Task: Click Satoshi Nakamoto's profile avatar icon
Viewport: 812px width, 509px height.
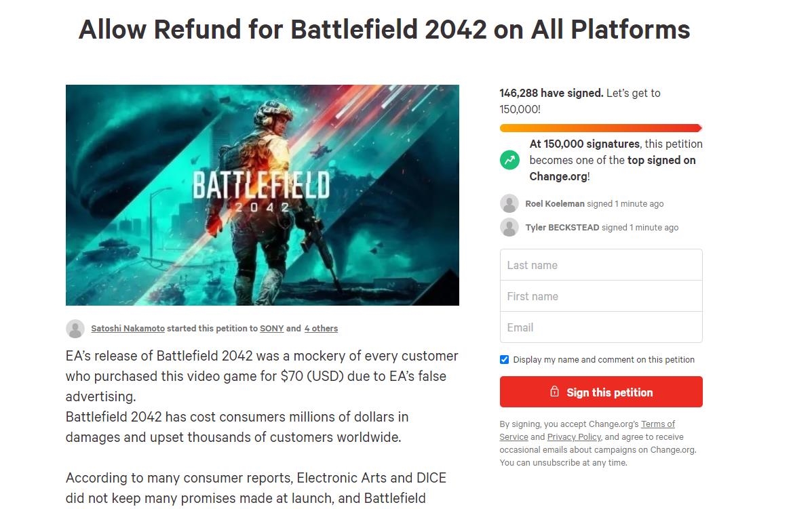Action: [x=75, y=329]
